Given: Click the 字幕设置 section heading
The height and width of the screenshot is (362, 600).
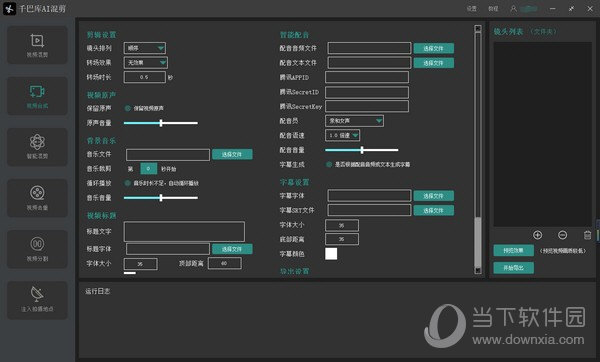Looking at the screenshot, I should 294,182.
